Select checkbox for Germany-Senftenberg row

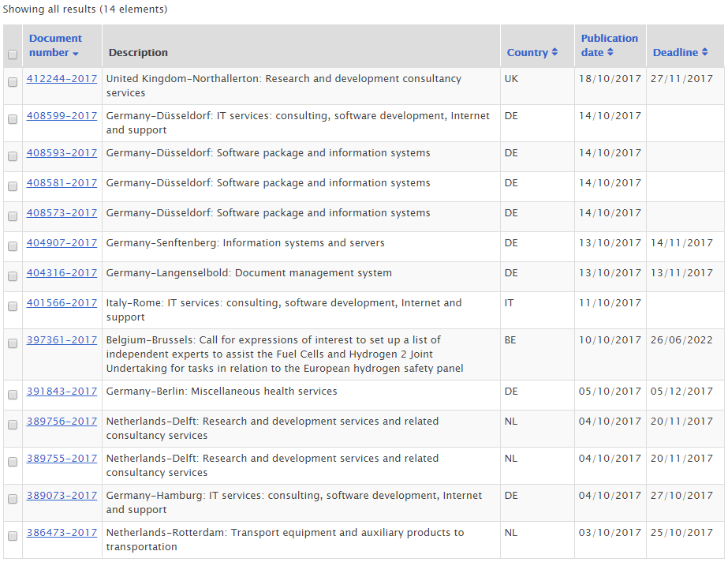pos(13,246)
